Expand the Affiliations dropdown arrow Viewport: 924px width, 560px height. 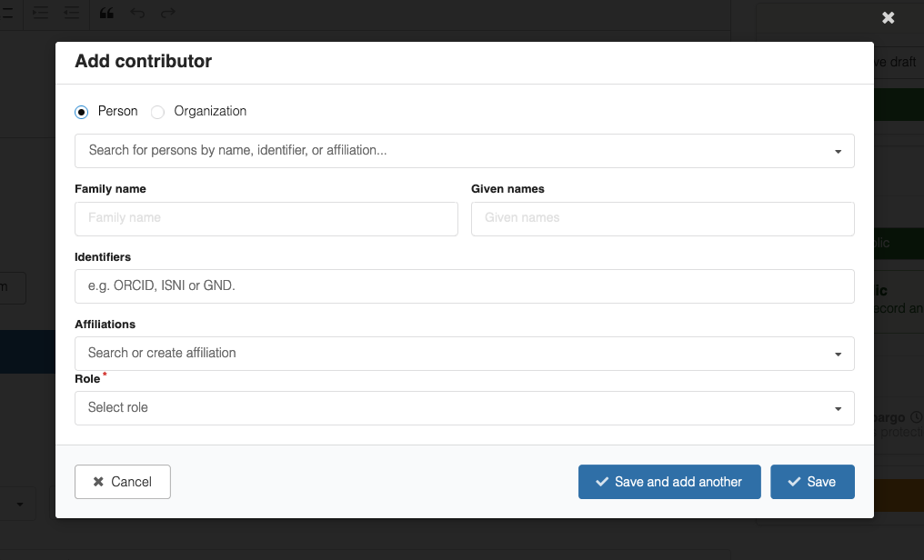(x=838, y=354)
